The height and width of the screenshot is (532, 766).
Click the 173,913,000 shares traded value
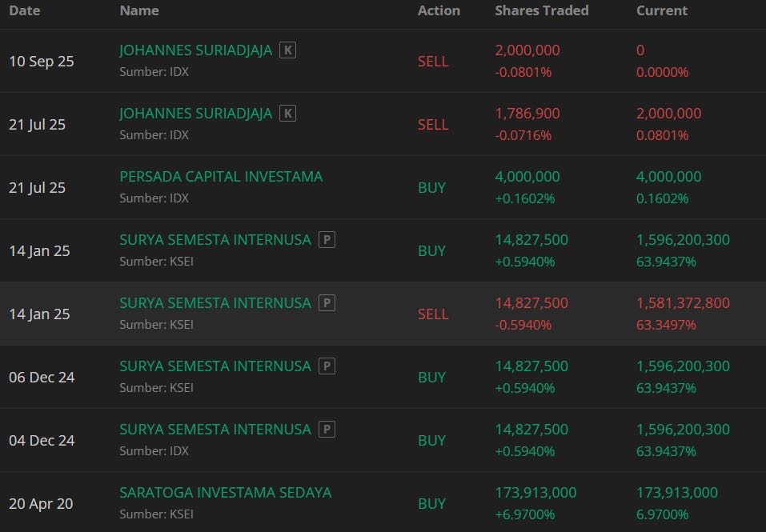point(535,493)
